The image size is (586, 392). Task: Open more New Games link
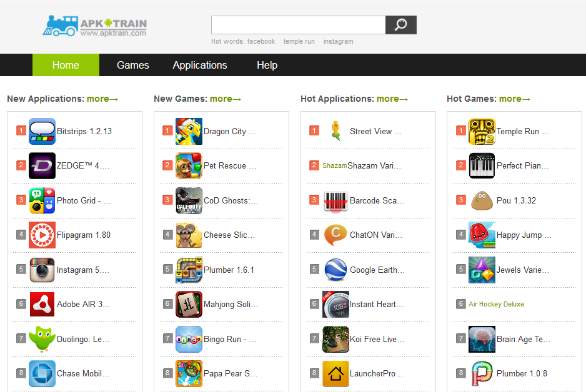226,99
